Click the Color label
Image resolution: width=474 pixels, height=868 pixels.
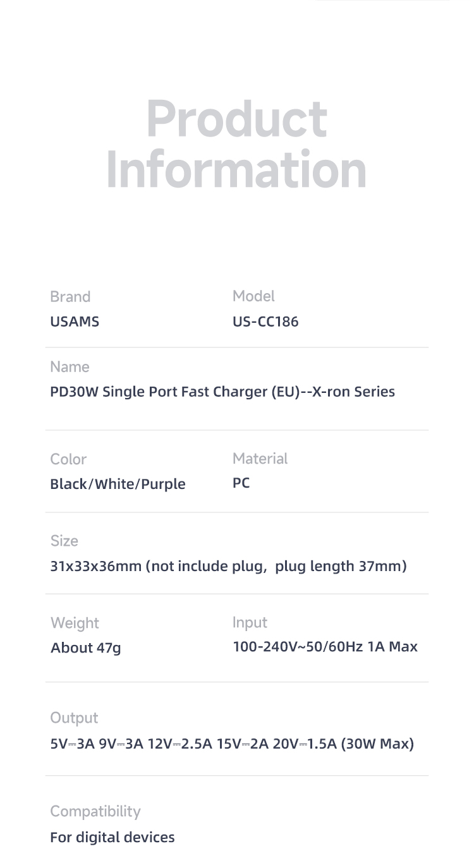pyautogui.click(x=68, y=459)
